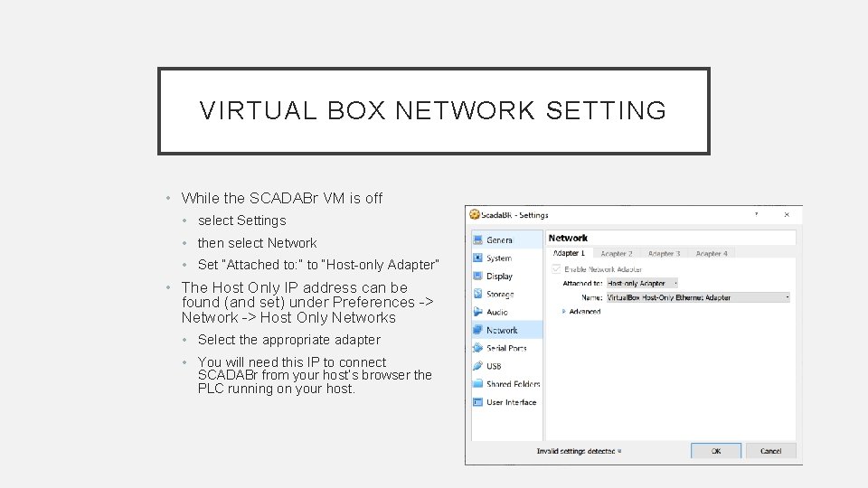Open the help question mark button

coord(756,215)
